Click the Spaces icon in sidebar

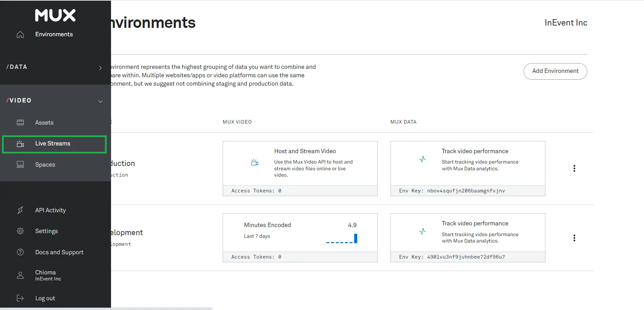[x=20, y=165]
